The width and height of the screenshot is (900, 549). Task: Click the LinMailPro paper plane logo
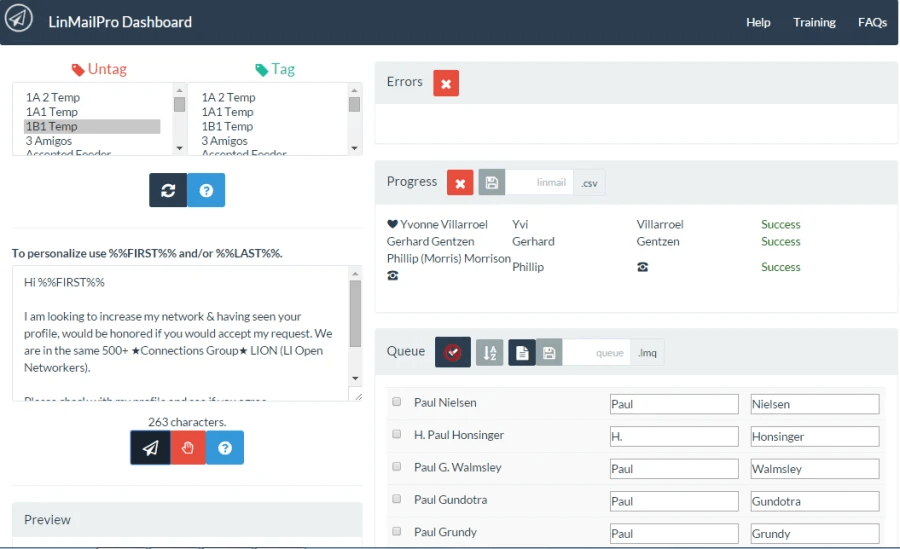coord(18,18)
